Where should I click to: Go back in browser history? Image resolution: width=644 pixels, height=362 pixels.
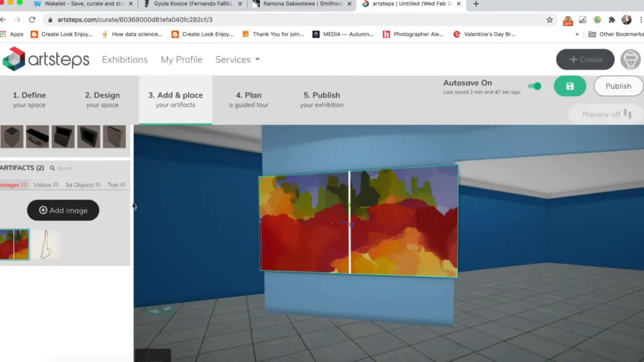pyautogui.click(x=4, y=20)
